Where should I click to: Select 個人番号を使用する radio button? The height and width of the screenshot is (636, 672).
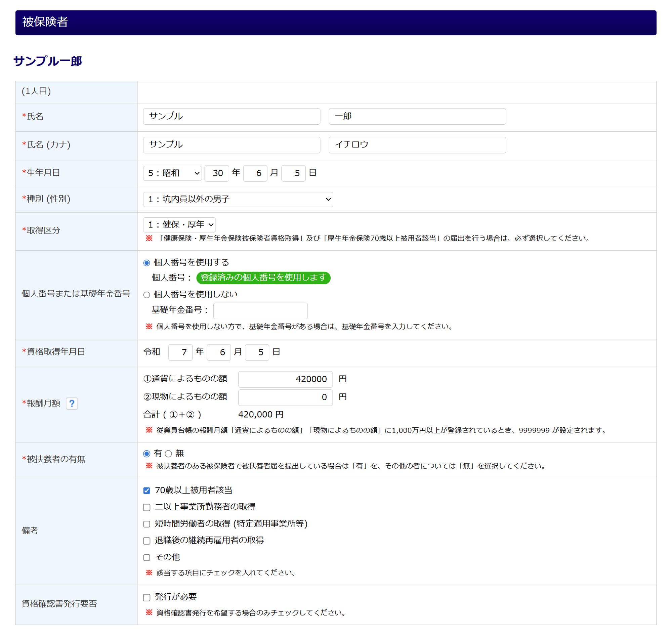click(146, 263)
